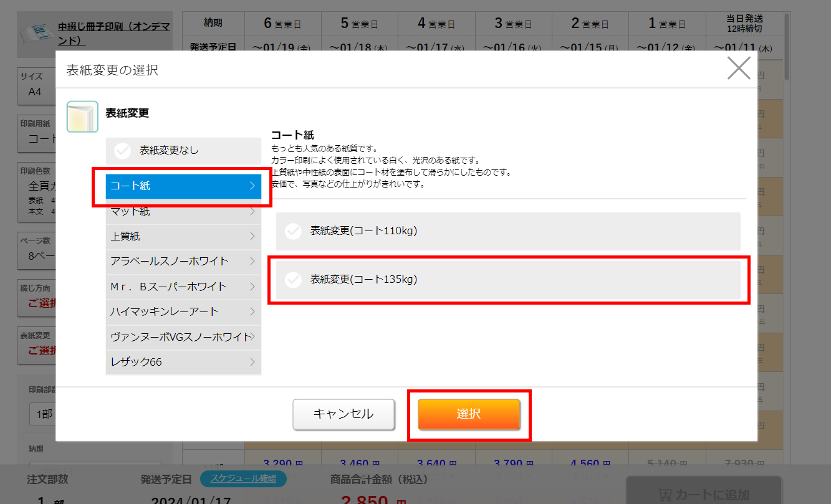The width and height of the screenshot is (831, 504).
Task: Open アラベールスノーホワイト paper options
Action: pyautogui.click(x=183, y=261)
